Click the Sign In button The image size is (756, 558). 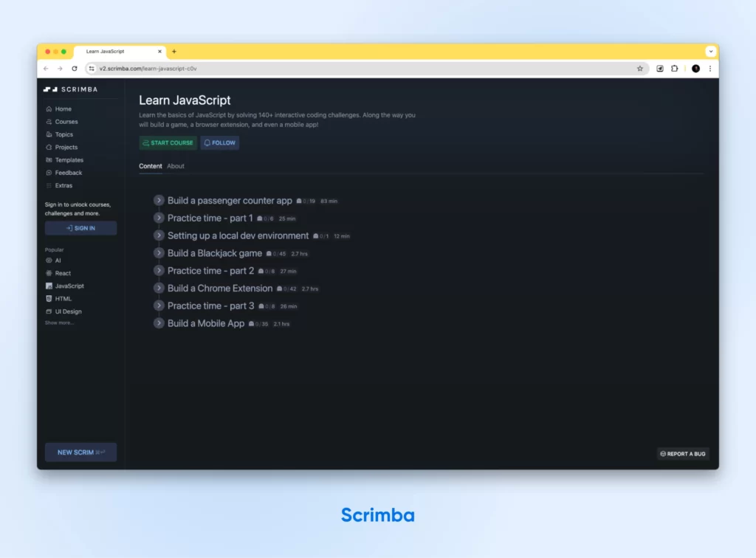click(80, 228)
